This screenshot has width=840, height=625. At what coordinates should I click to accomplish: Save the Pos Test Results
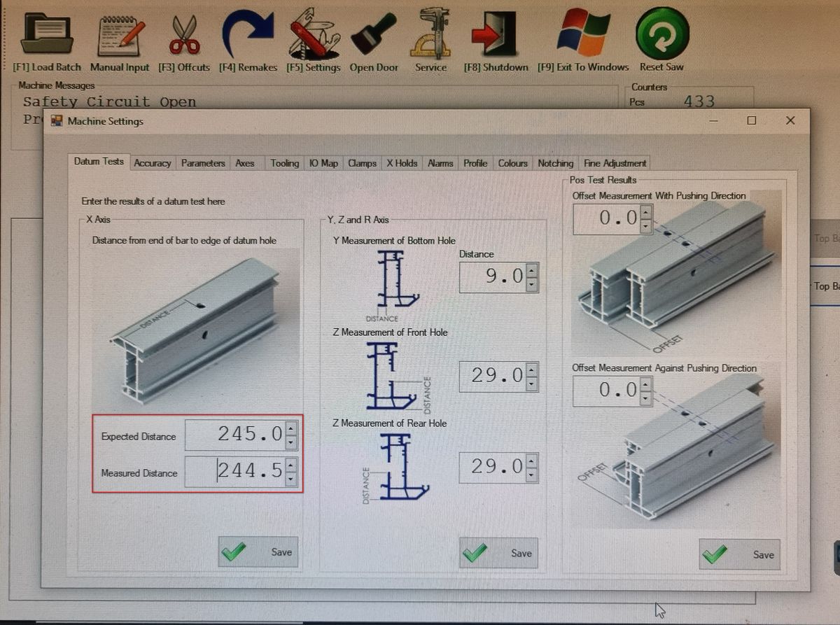tap(740, 555)
